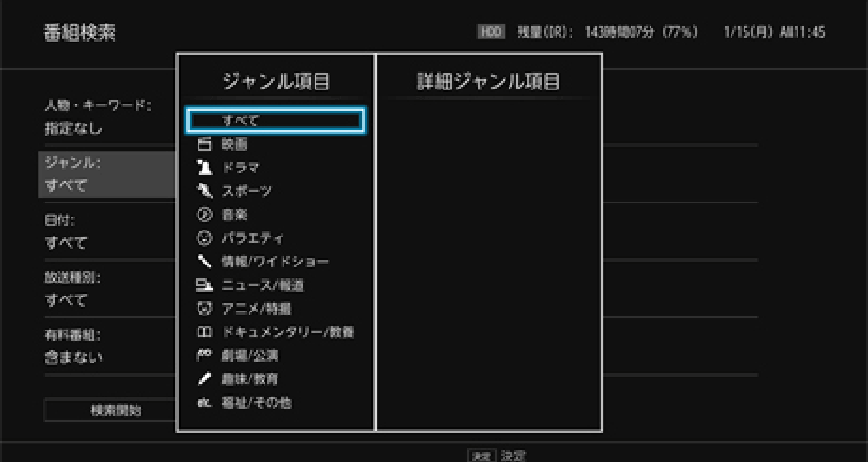868x462 pixels.
Task: Select the highlighted すべて genre item
Action: tap(275, 120)
